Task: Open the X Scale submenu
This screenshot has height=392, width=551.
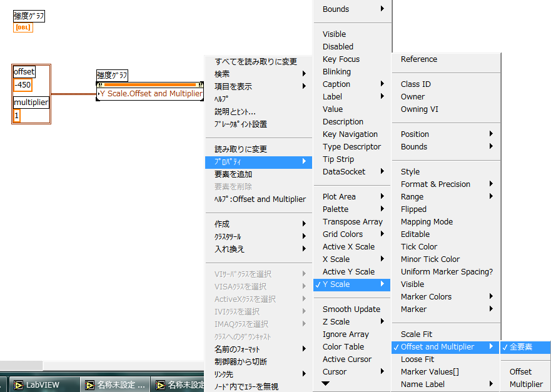Action: pos(351,259)
